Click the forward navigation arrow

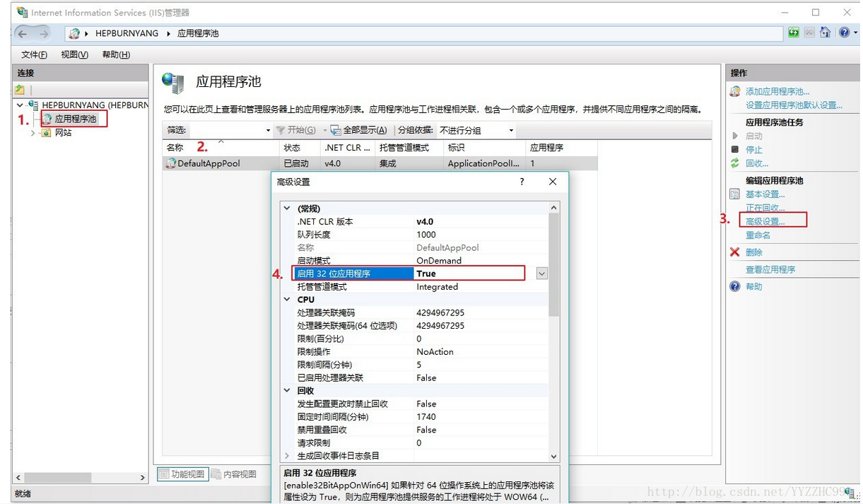(44, 33)
